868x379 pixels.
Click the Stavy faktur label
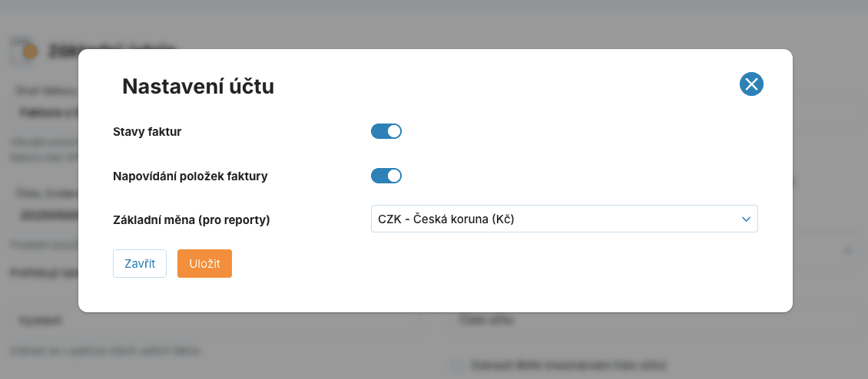coord(147,131)
